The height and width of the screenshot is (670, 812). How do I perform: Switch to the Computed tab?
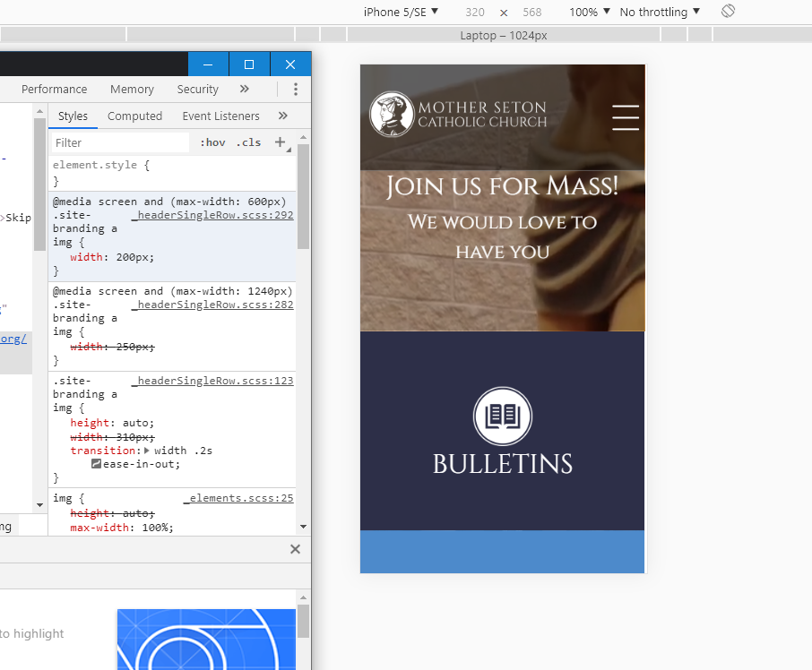pyautogui.click(x=134, y=116)
